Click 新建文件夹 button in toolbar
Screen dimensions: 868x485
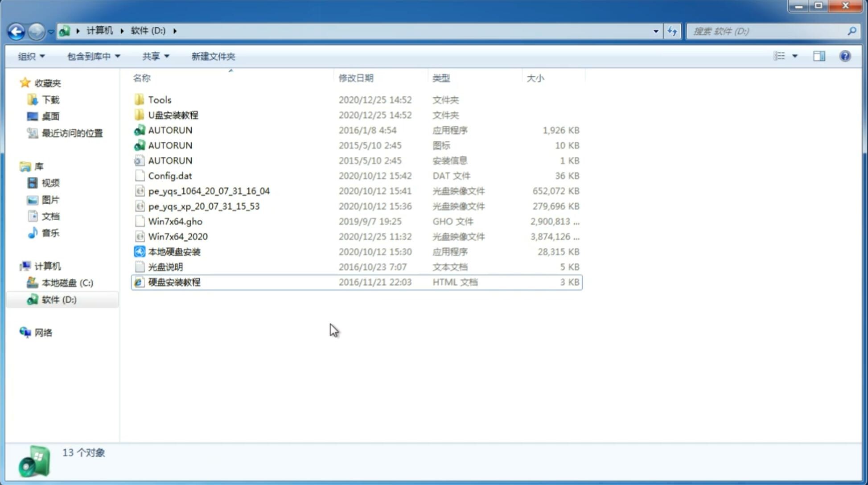point(213,56)
